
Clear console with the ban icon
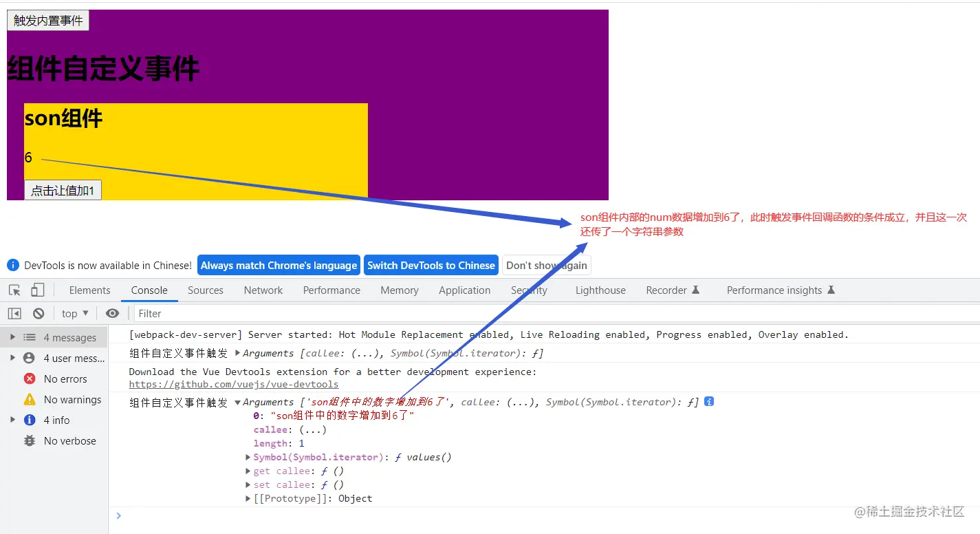39,313
